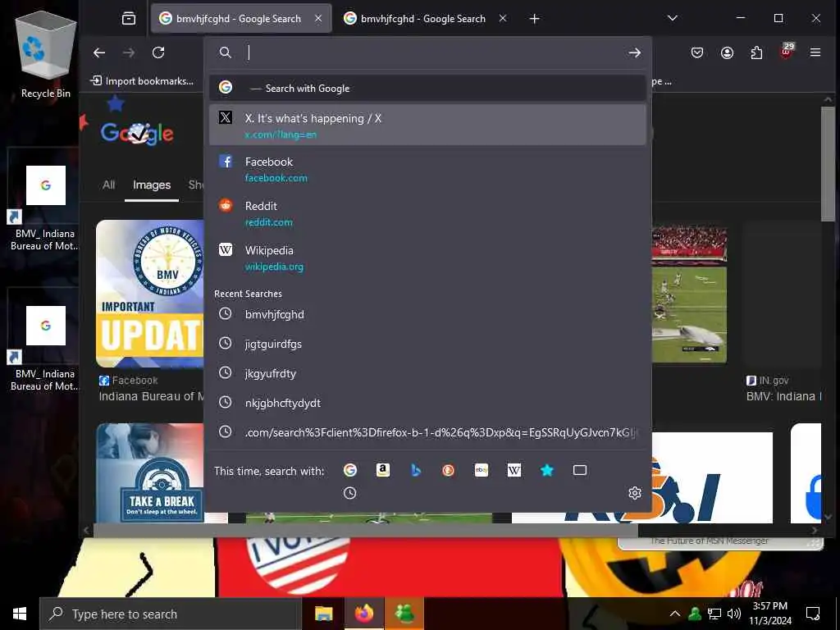Open search settings gear in the dropdown
Viewport: 840px width, 630px height.
tap(634, 493)
